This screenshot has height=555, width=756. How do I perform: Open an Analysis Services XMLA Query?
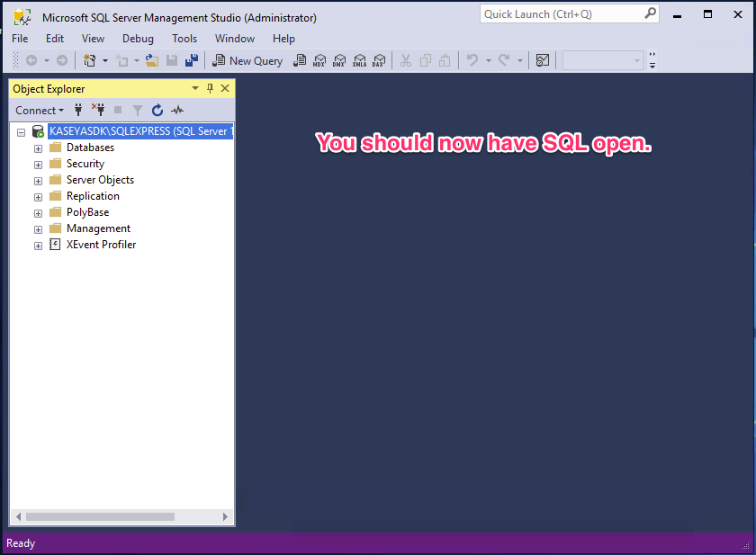pos(359,60)
